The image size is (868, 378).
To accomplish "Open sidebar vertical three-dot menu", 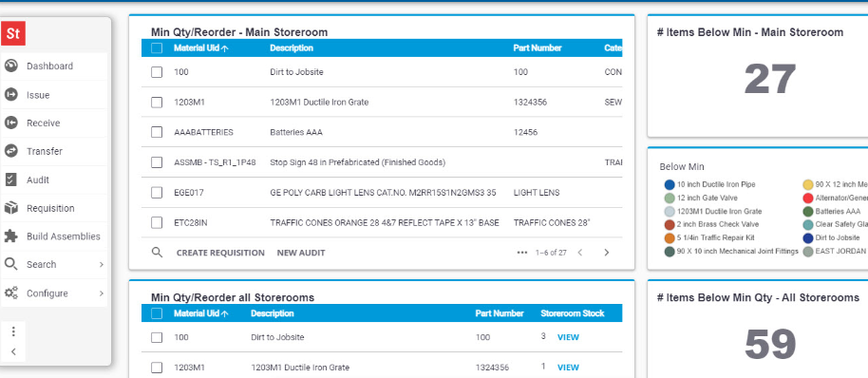I will (13, 331).
